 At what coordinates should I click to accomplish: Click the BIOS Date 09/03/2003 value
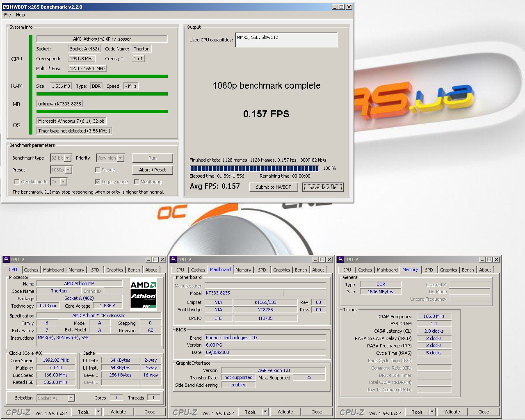(265, 352)
